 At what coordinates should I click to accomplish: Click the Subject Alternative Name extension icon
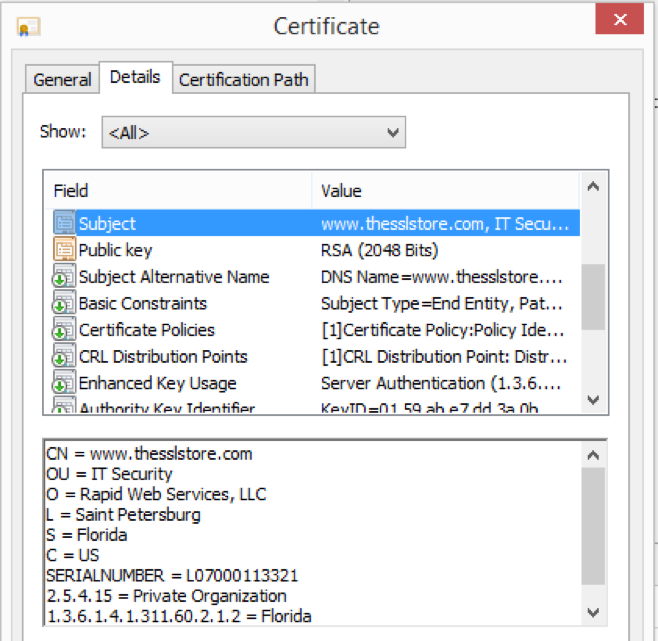click(x=64, y=276)
